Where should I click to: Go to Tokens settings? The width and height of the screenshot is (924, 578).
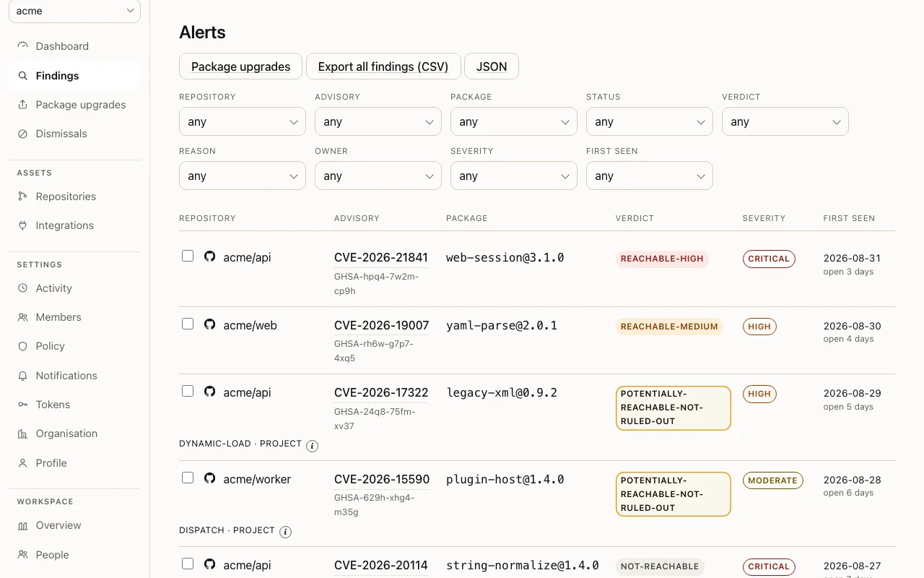(x=74, y=405)
